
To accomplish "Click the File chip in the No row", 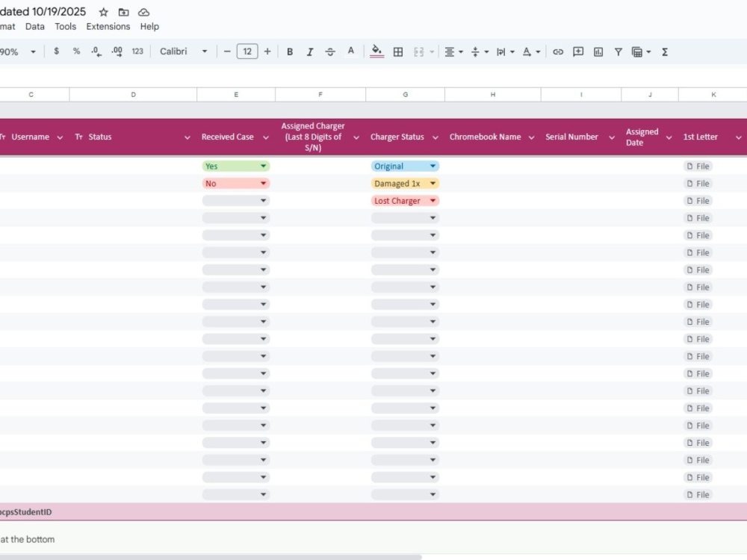I will click(x=698, y=184).
